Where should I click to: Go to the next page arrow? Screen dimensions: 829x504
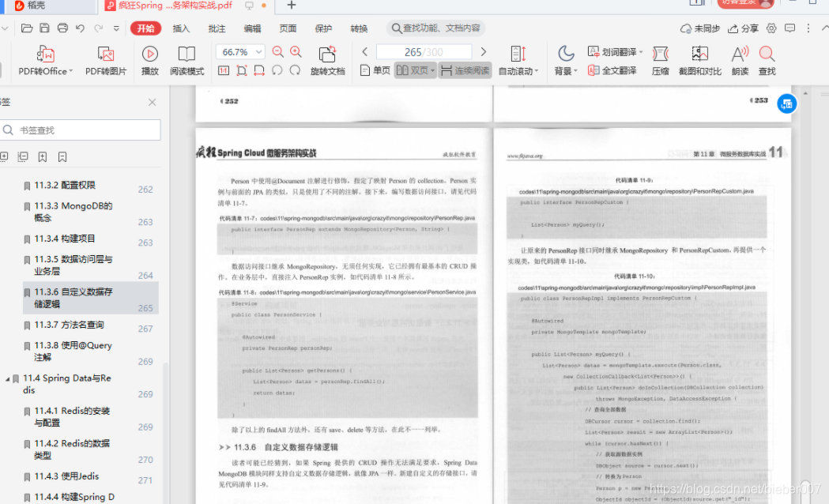[x=483, y=52]
